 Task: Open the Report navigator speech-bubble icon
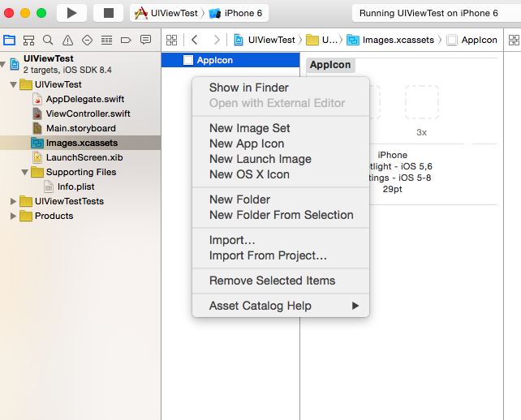point(145,41)
